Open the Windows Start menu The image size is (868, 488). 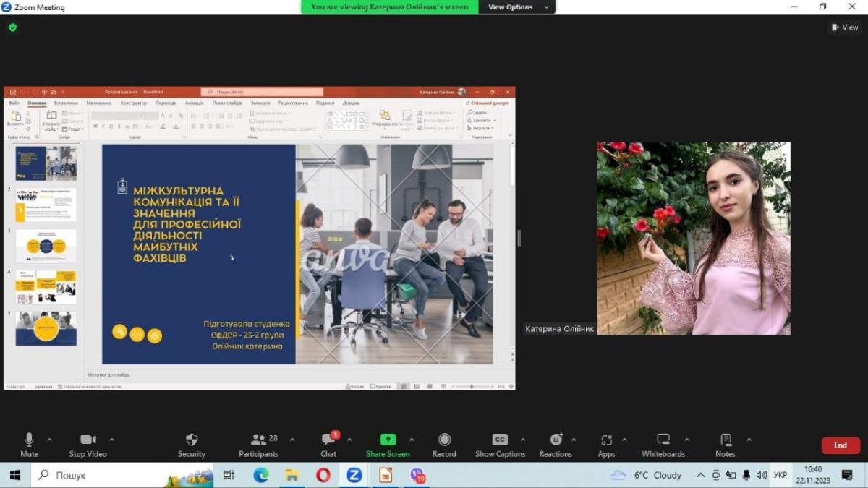tap(14, 475)
